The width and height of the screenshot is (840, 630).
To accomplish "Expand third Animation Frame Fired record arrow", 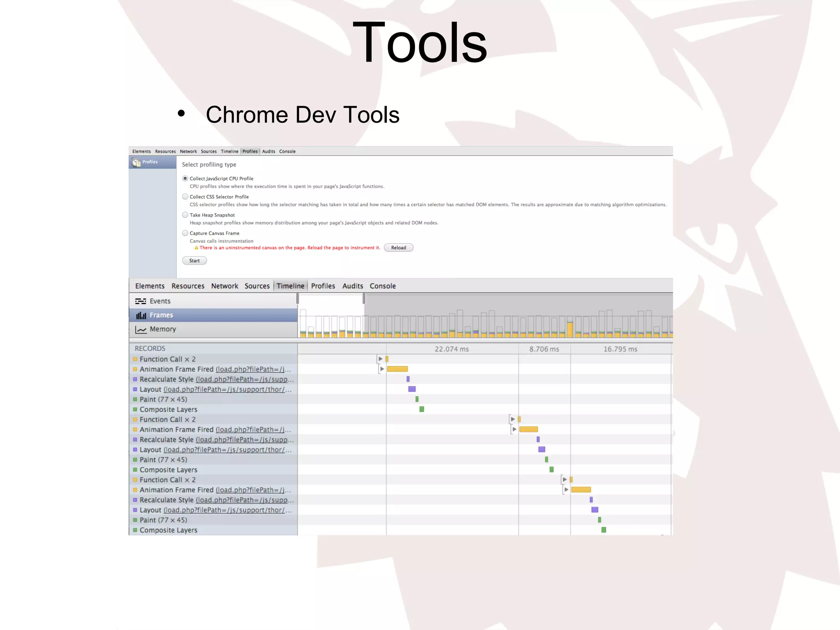I will (566, 489).
